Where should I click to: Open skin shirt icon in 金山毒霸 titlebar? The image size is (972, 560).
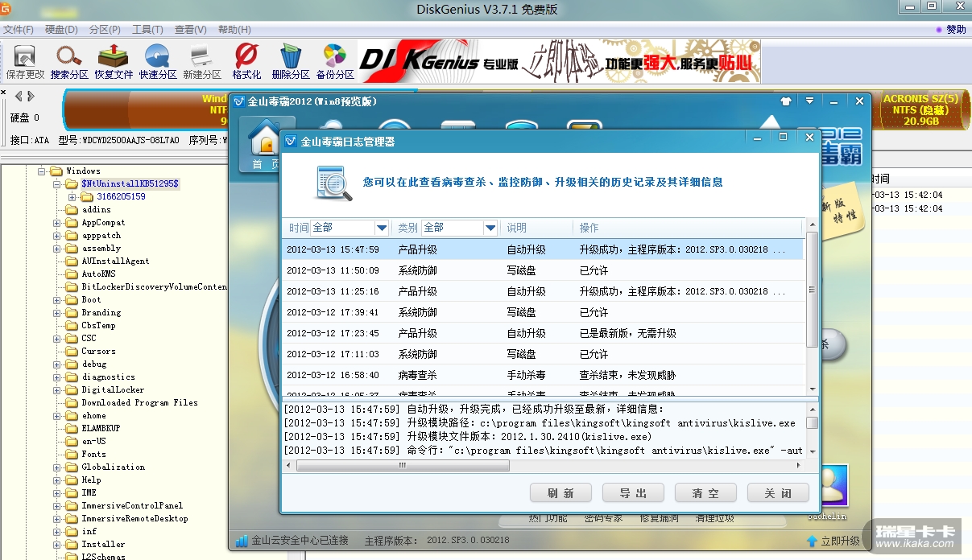point(786,101)
